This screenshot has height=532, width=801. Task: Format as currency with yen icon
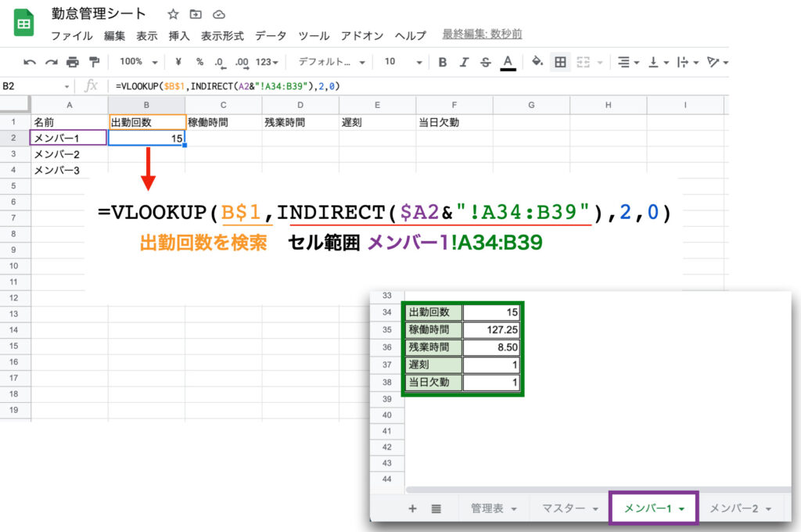pos(178,62)
